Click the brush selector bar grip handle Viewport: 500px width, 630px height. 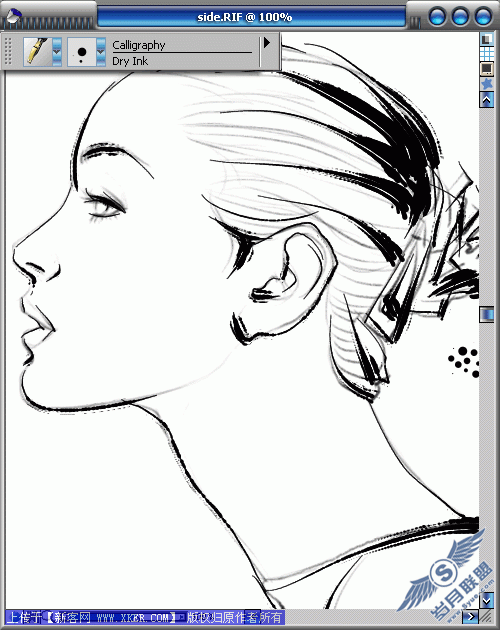[x=8, y=52]
